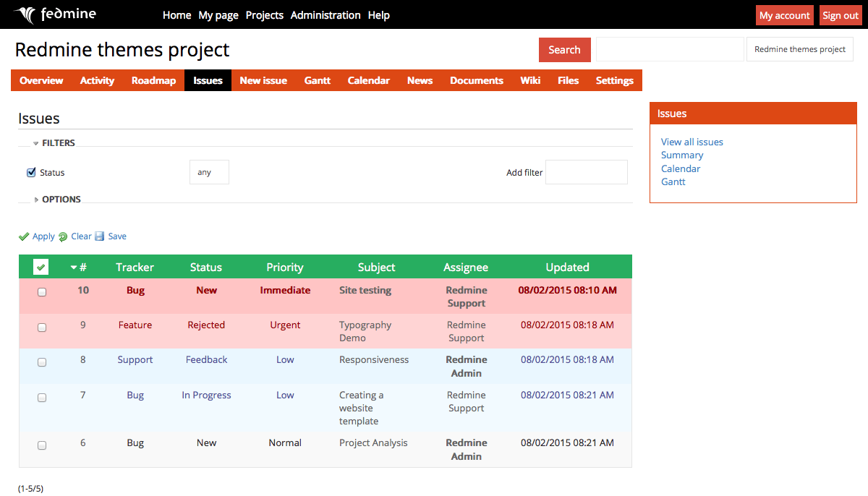
Task: Click the Redmine themes project title
Action: (x=122, y=49)
